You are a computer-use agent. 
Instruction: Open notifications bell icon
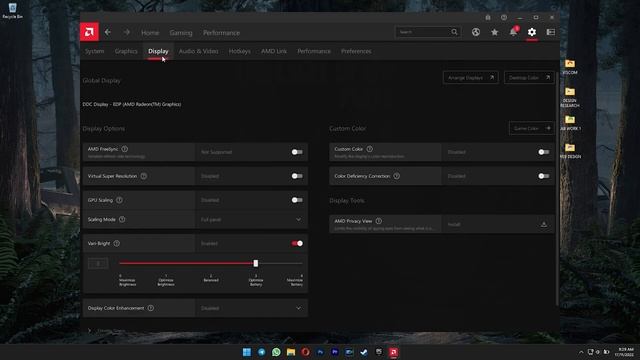[513, 32]
